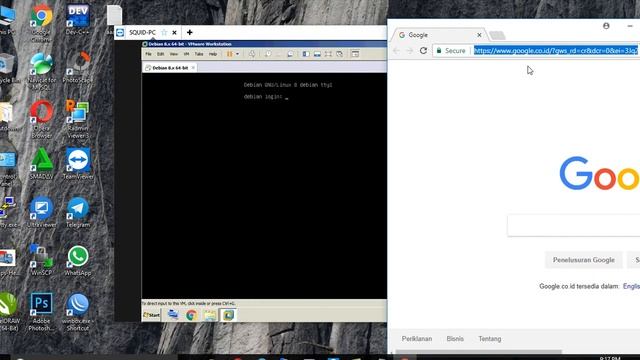Image resolution: width=640 pixels, height=360 pixels.
Task: Click the Chrome back arrow
Action: coord(396,51)
